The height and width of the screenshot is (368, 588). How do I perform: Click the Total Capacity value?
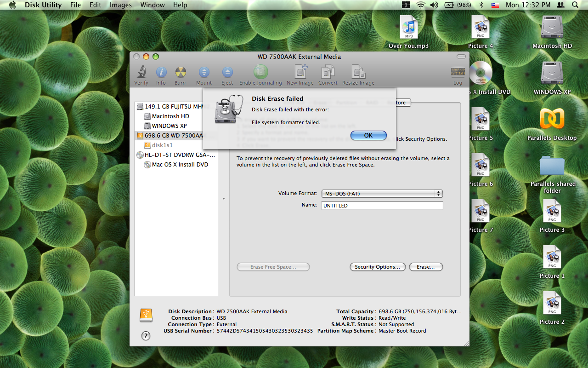(420, 311)
